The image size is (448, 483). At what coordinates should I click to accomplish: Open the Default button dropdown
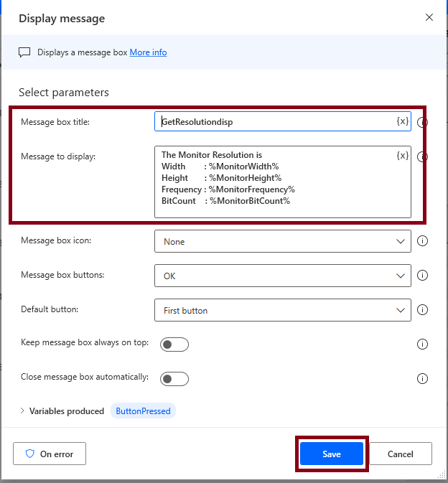click(283, 310)
